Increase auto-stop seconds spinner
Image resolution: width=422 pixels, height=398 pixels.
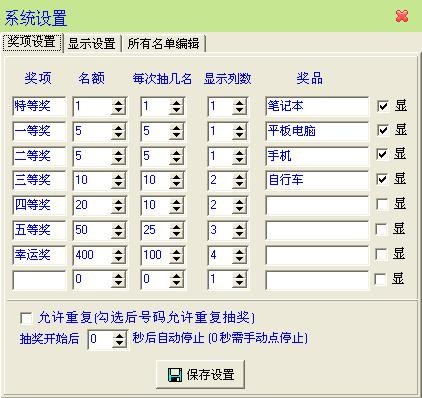tap(120, 336)
